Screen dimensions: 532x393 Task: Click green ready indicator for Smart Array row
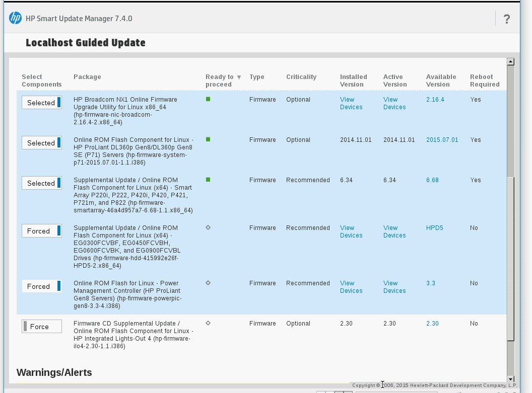click(x=208, y=180)
